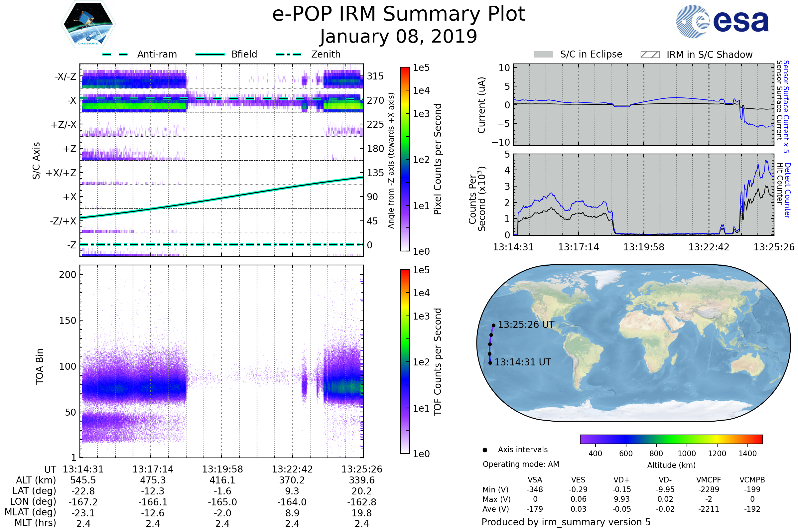Screen dimensions: 798x532
Task: Click the S/C in Eclipse gray legend patch
Action: [543, 55]
